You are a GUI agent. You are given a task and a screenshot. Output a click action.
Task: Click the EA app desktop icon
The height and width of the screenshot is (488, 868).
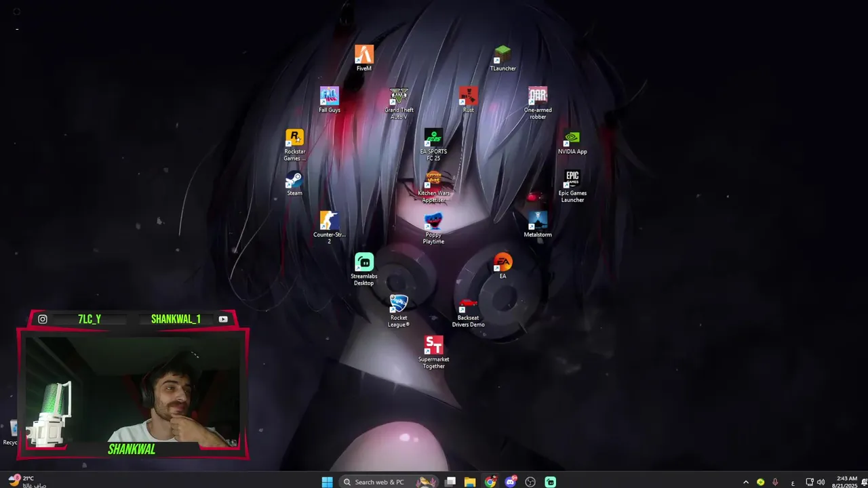click(x=502, y=266)
